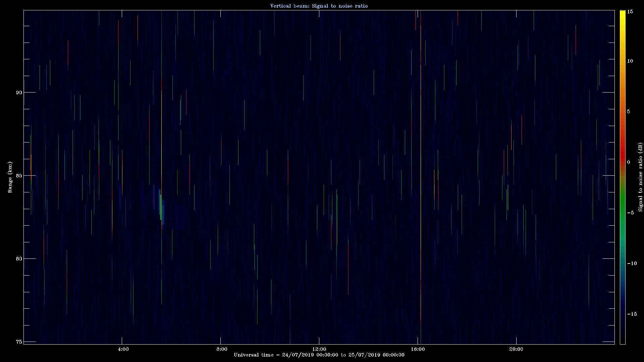The image size is (644, 362).
Task: Click the 12:00 time axis label
Action: click(x=319, y=349)
